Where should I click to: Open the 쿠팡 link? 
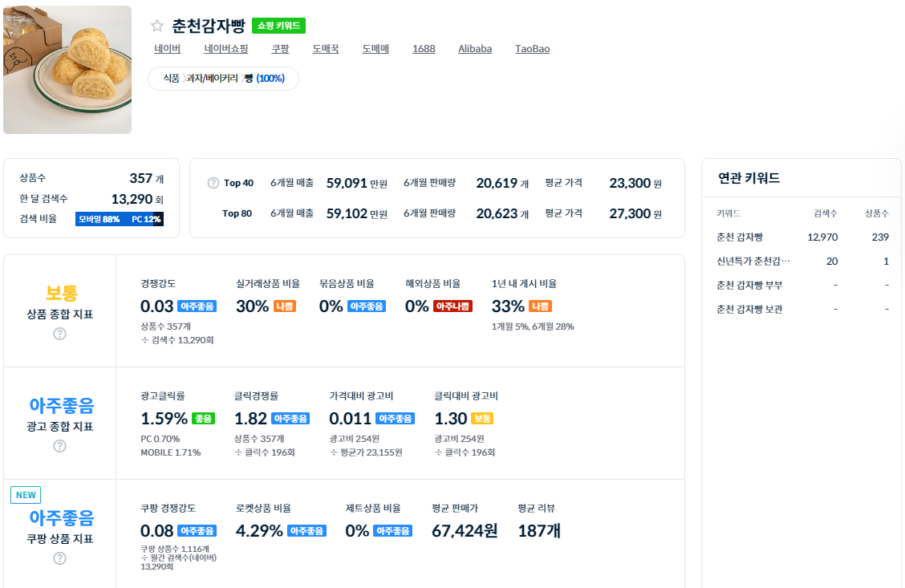(280, 49)
